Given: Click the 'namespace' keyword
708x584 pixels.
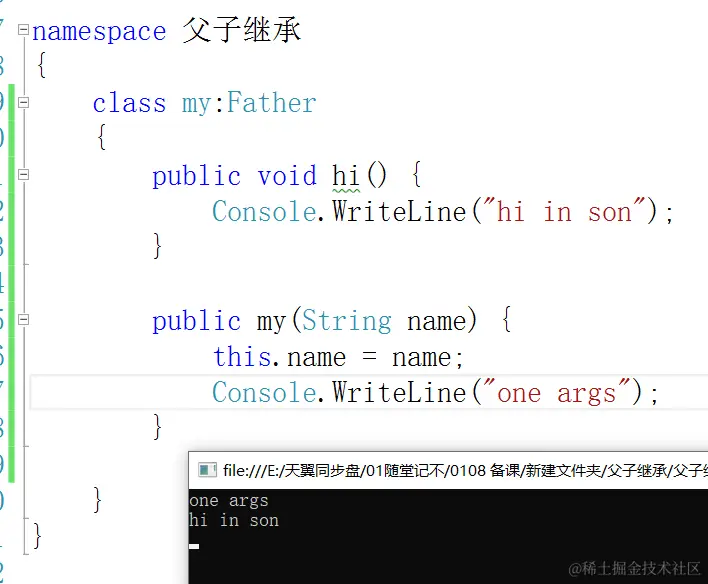Looking at the screenshot, I should [x=99, y=32].
